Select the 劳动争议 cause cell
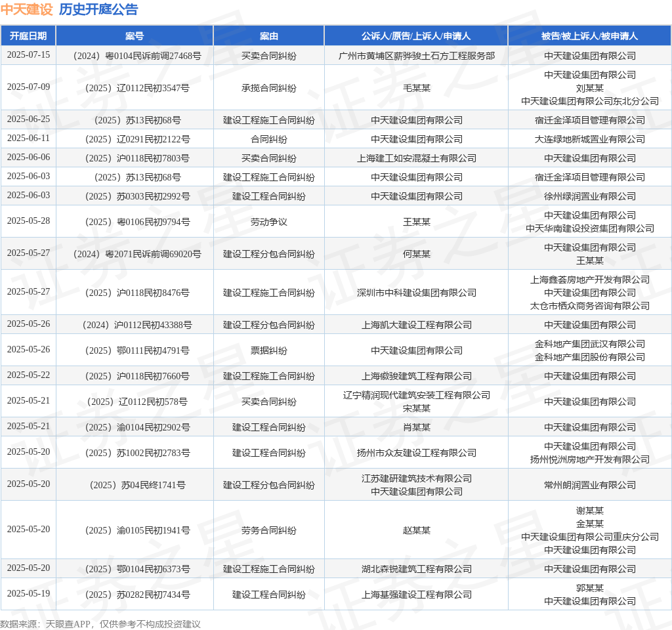The width and height of the screenshot is (672, 630). [x=268, y=222]
